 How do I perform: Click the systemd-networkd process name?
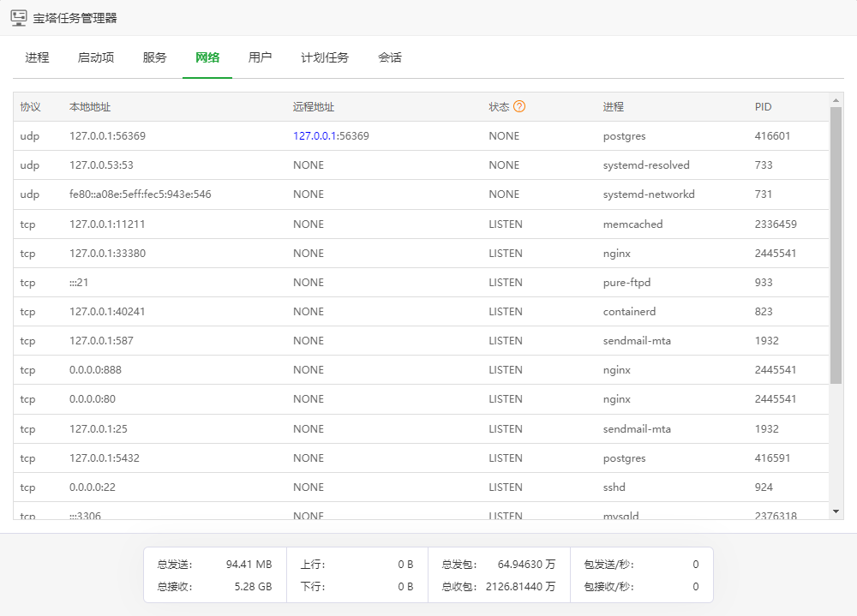(x=649, y=194)
